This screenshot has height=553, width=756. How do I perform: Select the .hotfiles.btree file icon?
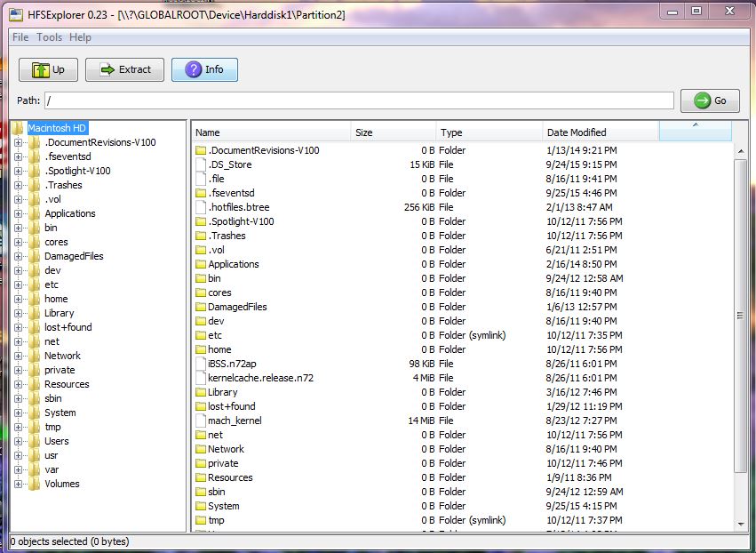pyautogui.click(x=200, y=207)
